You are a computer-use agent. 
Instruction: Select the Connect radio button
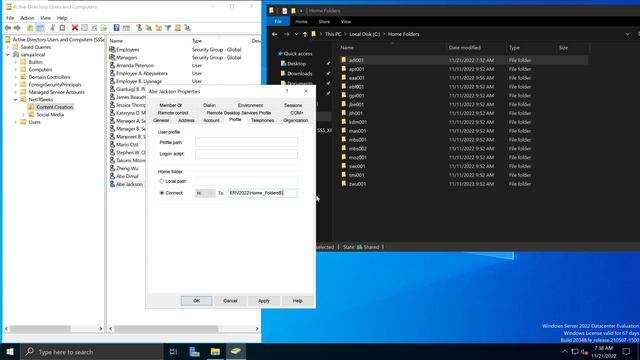162,193
